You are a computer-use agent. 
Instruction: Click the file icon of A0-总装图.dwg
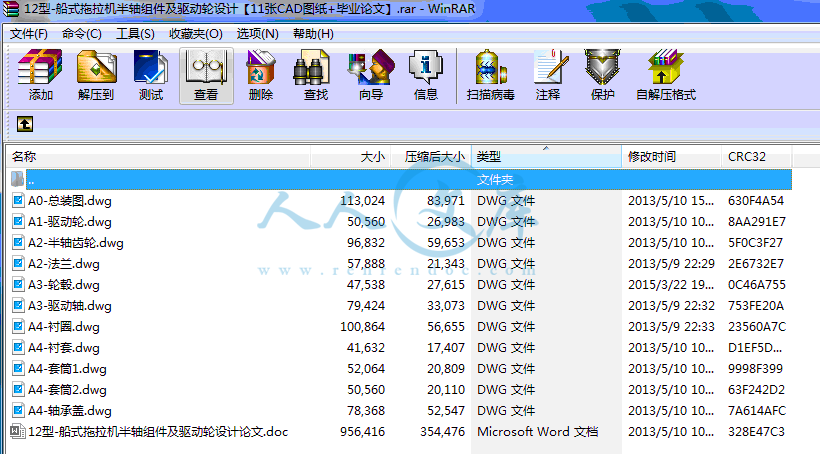[18, 200]
